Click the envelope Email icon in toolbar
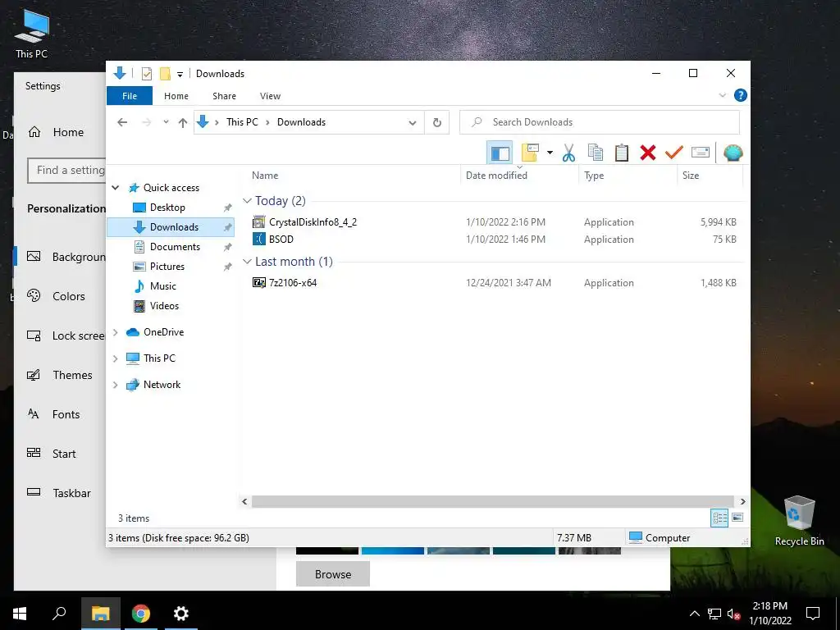Image resolution: width=840 pixels, height=630 pixels. [x=701, y=153]
